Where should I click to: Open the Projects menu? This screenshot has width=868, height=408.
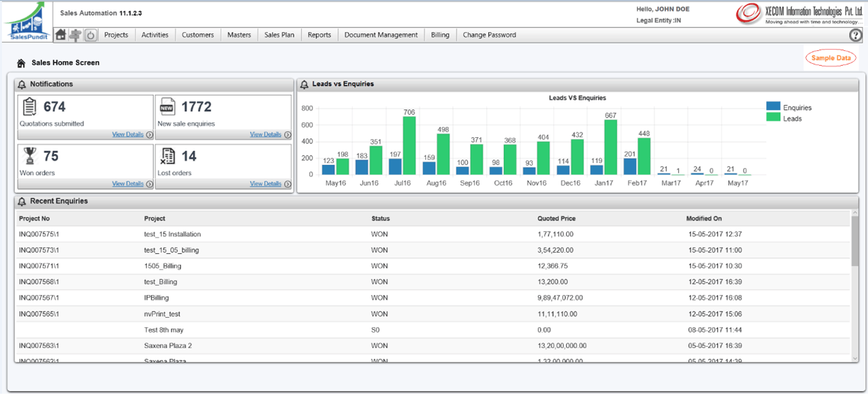click(116, 35)
